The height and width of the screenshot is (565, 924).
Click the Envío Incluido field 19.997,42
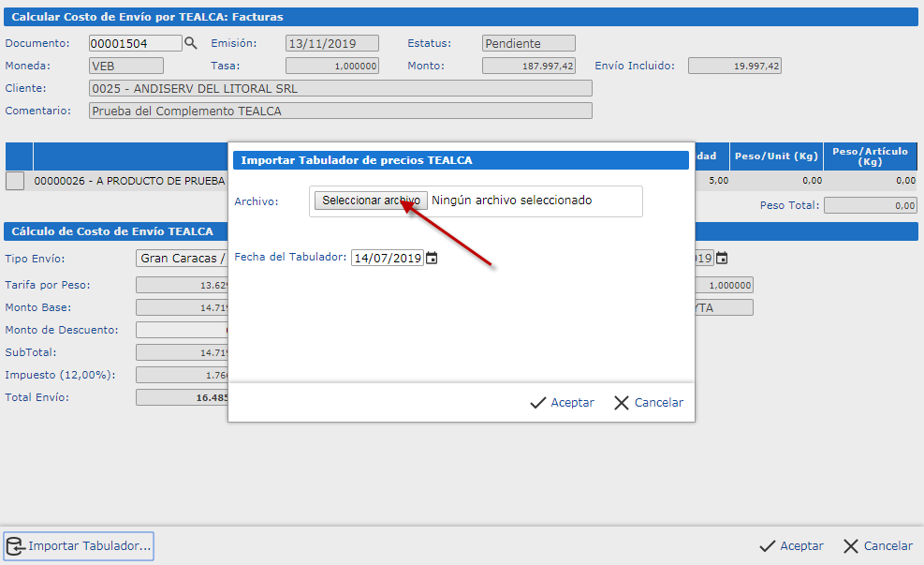pyautogui.click(x=735, y=66)
